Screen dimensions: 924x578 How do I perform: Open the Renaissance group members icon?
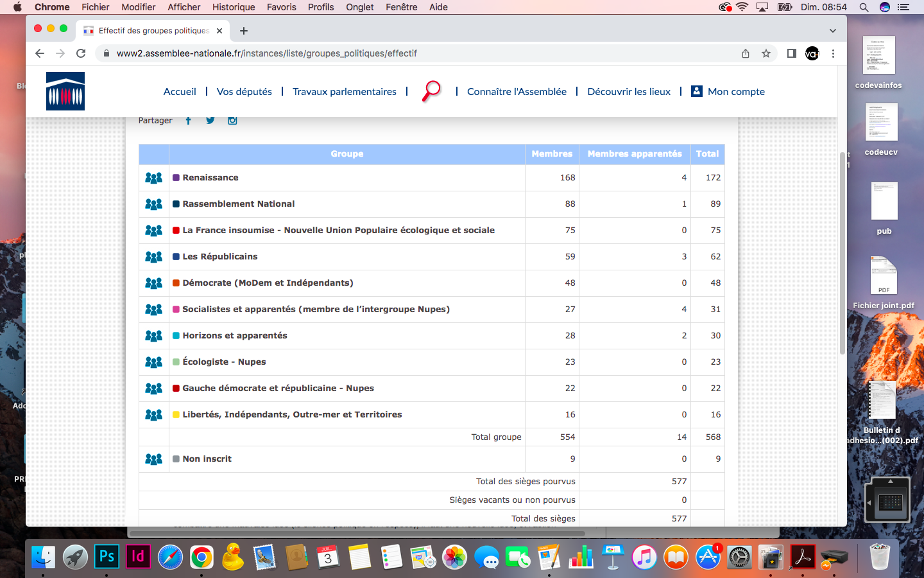tap(153, 178)
